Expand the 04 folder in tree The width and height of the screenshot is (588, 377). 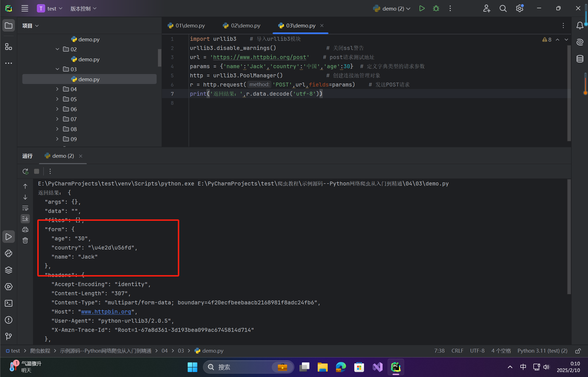(57, 89)
